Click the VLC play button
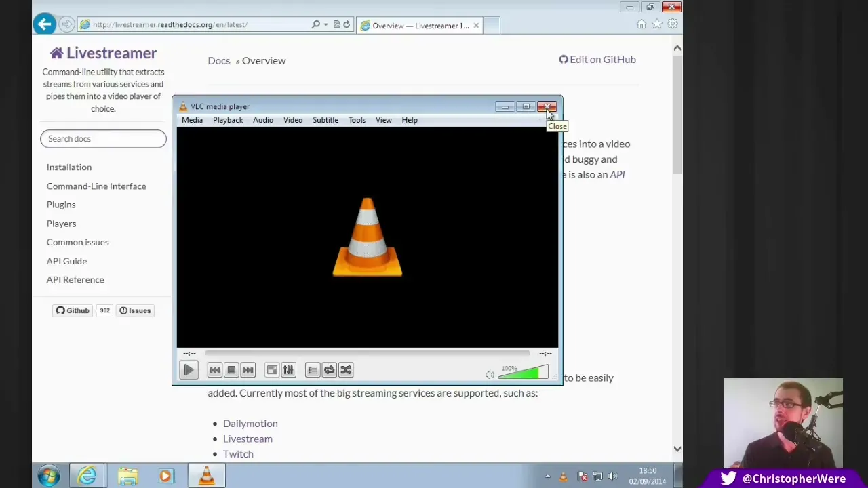Viewport: 868px width, 488px height. 189,370
